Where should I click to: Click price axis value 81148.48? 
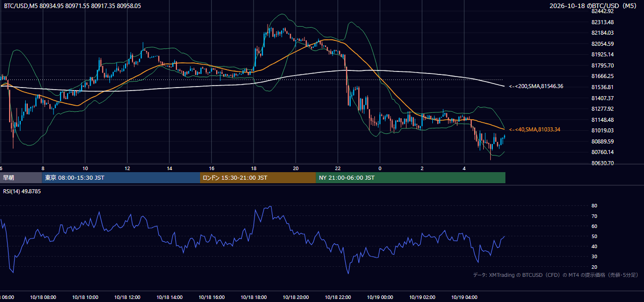tap(602, 120)
